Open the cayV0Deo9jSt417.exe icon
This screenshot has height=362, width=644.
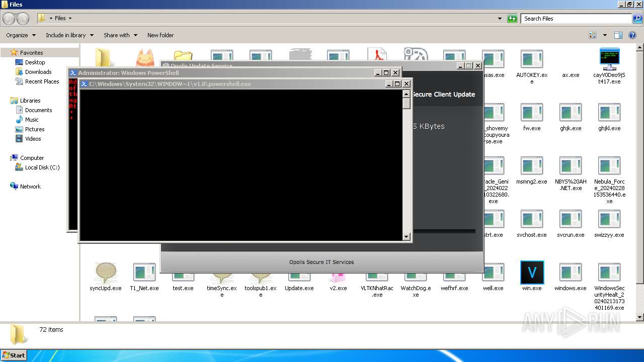pos(609,59)
